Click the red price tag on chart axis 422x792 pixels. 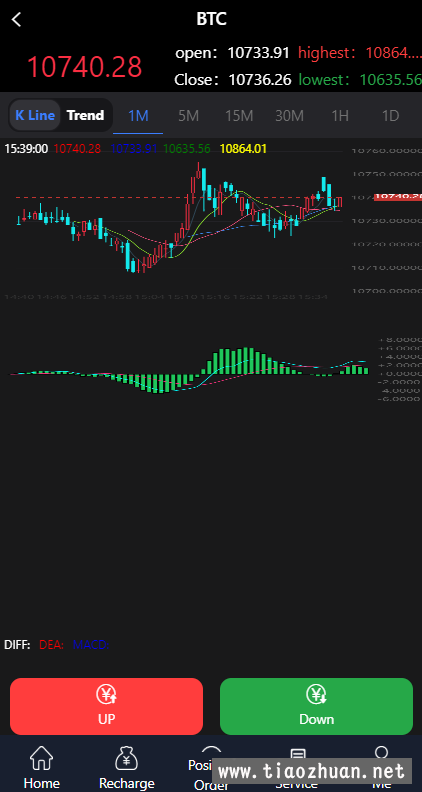point(398,197)
